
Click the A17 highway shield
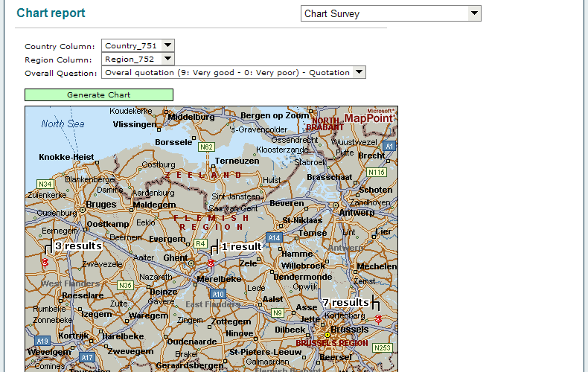87,357
